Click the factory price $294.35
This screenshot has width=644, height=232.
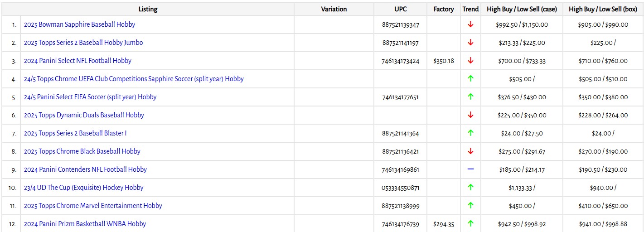[444, 224]
